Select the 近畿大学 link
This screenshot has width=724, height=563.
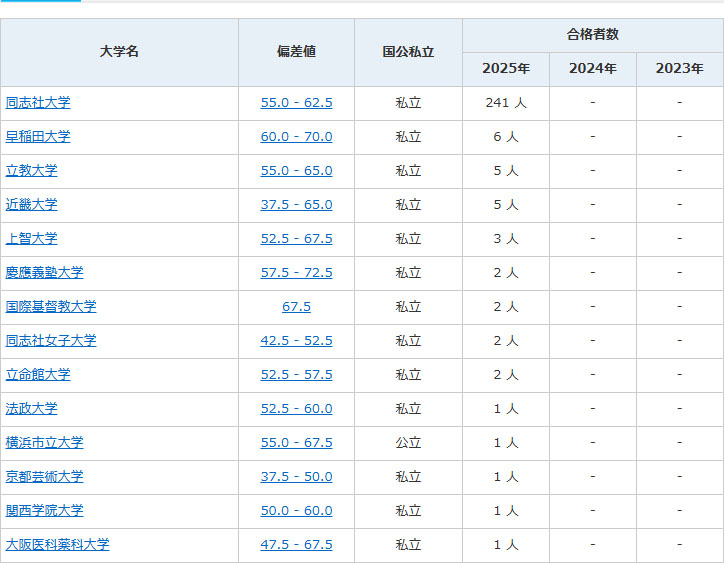pos(32,205)
